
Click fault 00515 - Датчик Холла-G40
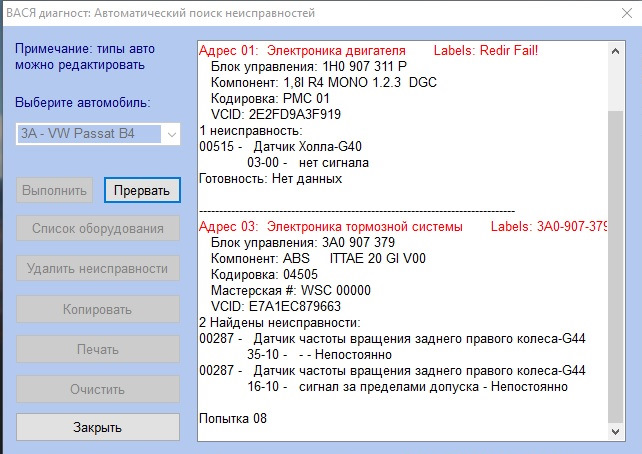tap(280, 147)
